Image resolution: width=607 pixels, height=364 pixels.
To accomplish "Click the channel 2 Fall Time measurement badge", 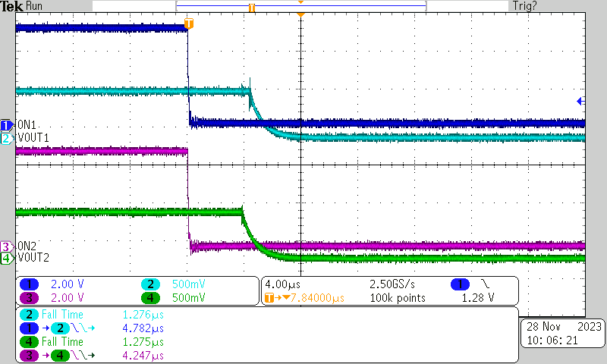I will tap(29, 315).
